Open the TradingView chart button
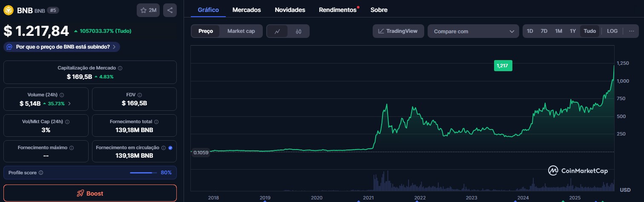 point(398,31)
